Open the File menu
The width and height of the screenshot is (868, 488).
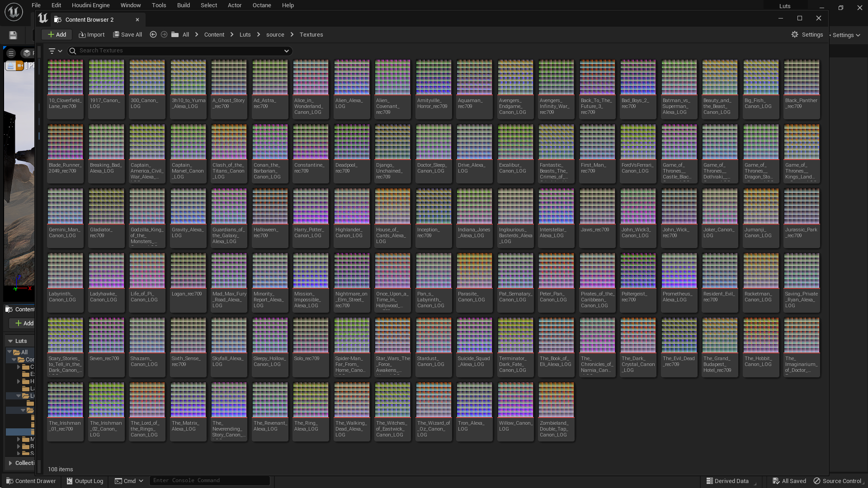(36, 5)
